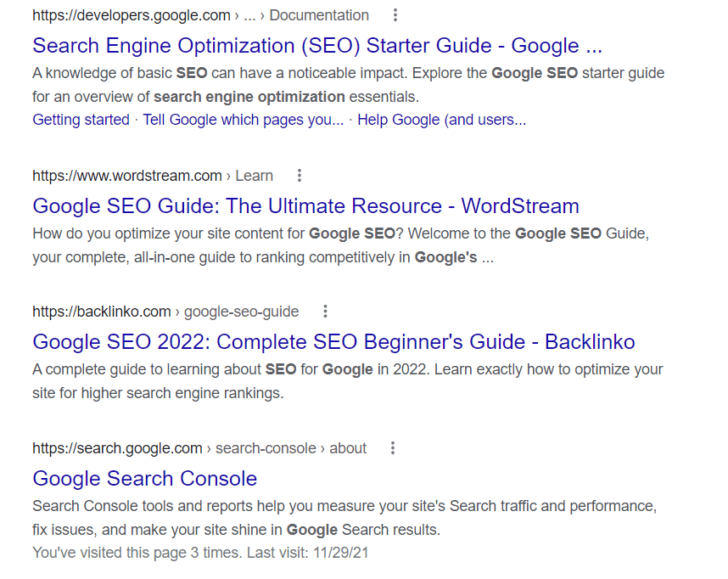Image resolution: width=728 pixels, height=579 pixels.
Task: Click the https://www.wordstream.com breadcrumb link
Action: (x=126, y=175)
